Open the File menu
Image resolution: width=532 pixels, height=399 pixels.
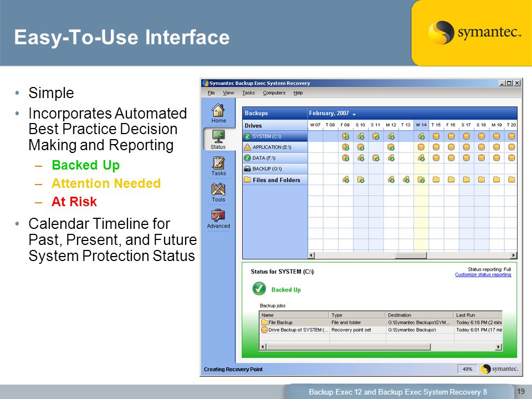tap(211, 93)
